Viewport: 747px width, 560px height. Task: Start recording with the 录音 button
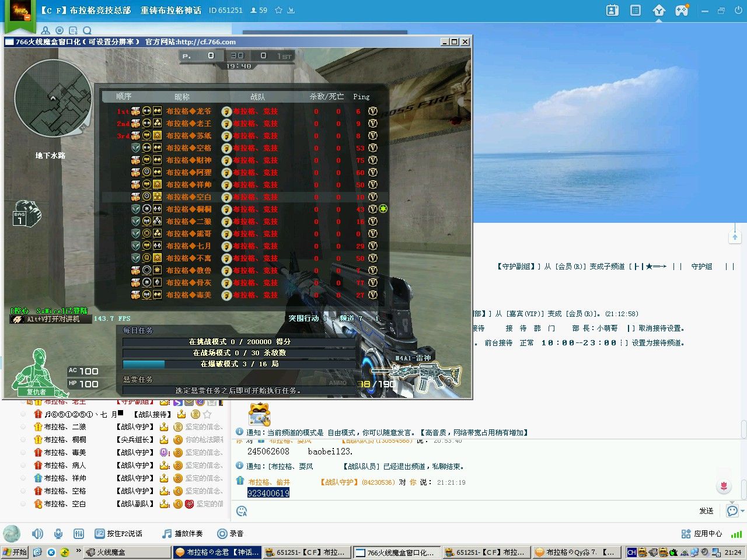click(230, 534)
